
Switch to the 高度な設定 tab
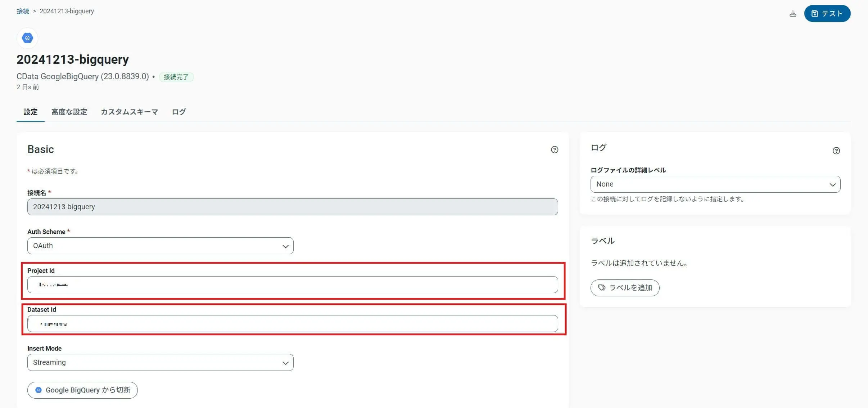pos(69,112)
